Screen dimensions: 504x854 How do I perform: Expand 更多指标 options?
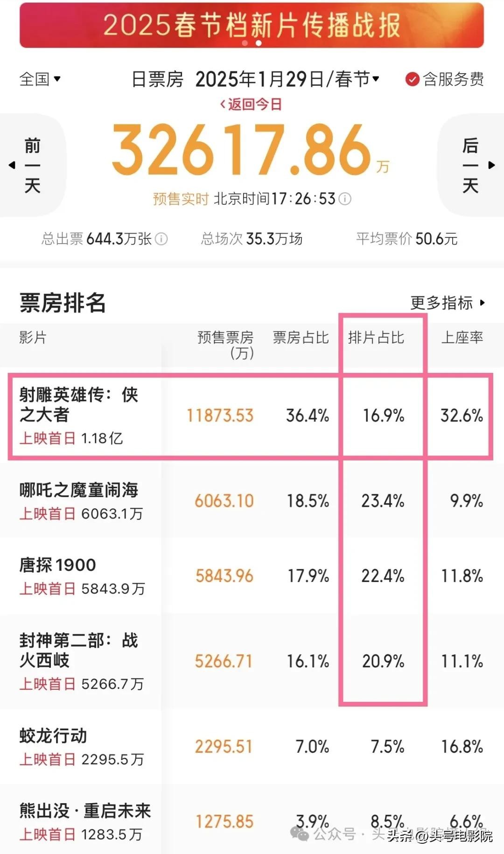tap(448, 303)
